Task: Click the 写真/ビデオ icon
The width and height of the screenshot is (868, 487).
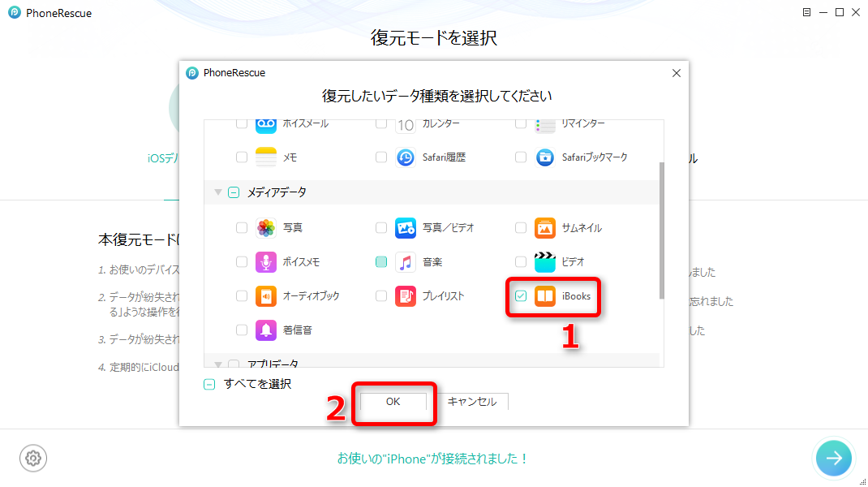Action: pos(406,228)
